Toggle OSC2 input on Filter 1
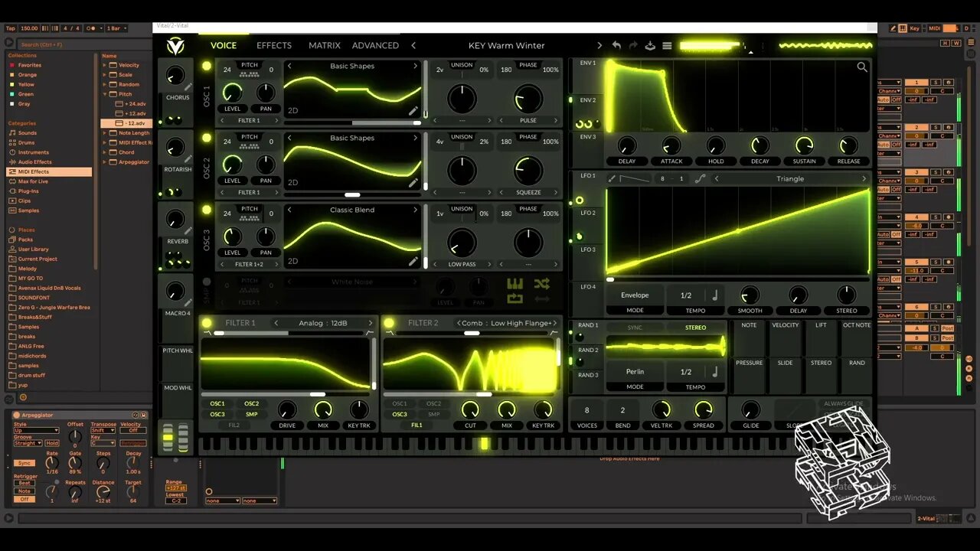Screen dimensions: 980x551 tap(251, 403)
